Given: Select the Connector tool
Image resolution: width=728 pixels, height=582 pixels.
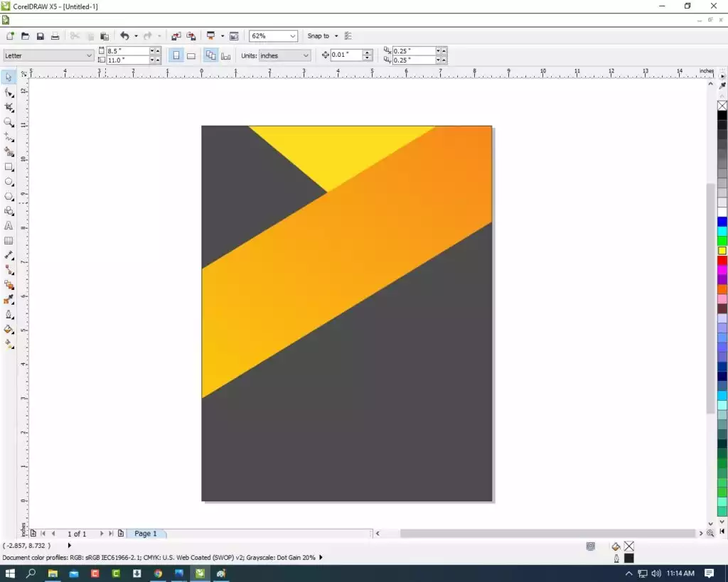Looking at the screenshot, I should [x=9, y=270].
